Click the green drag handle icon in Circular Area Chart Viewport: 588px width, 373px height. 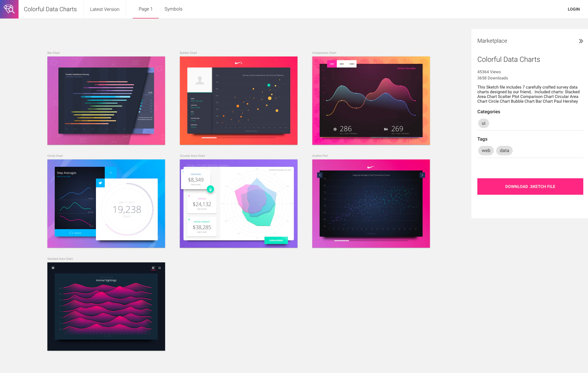point(210,189)
